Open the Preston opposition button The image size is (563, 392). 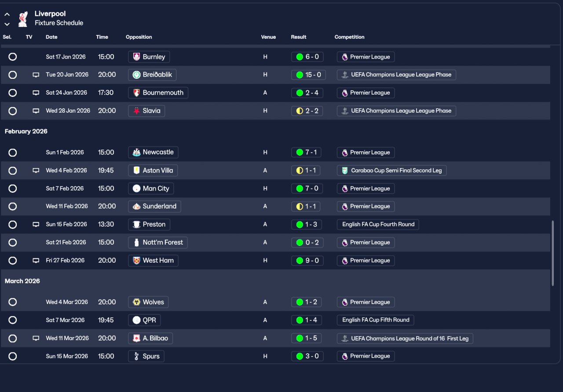pos(149,224)
